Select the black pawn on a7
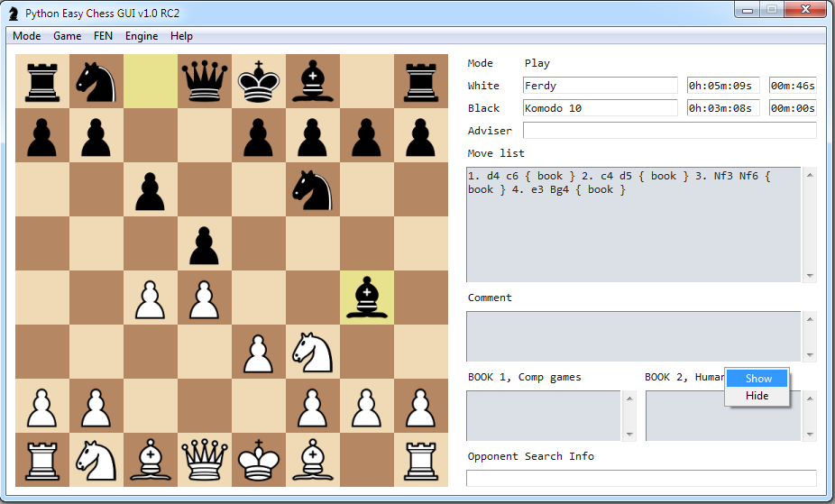 (x=42, y=135)
